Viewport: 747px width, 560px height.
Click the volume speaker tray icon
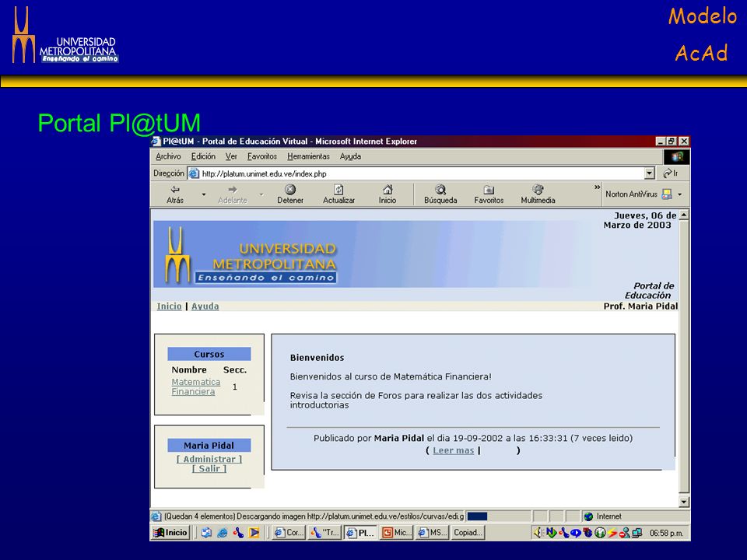click(538, 533)
